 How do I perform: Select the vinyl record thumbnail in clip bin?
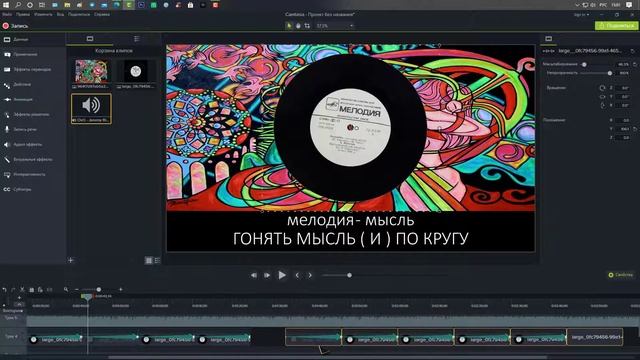click(136, 71)
